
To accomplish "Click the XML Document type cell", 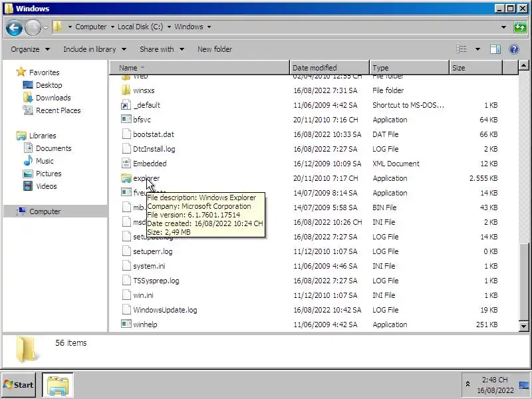I will pyautogui.click(x=396, y=164).
